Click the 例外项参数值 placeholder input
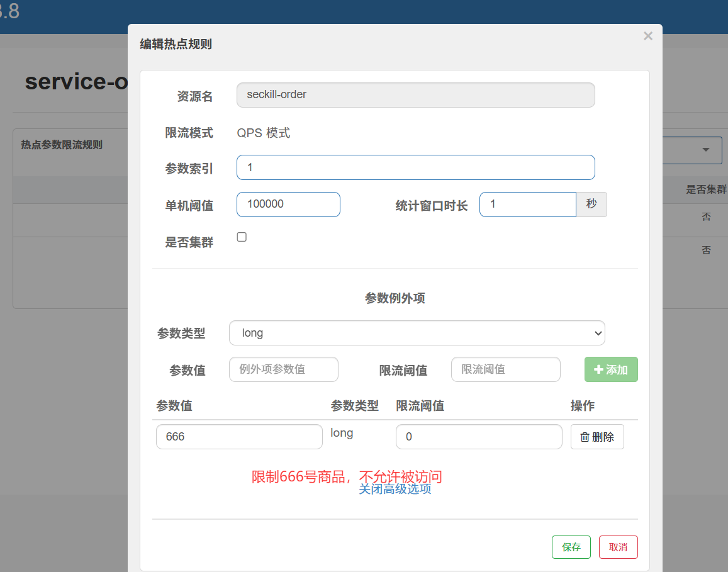This screenshot has height=572, width=728. click(x=284, y=369)
